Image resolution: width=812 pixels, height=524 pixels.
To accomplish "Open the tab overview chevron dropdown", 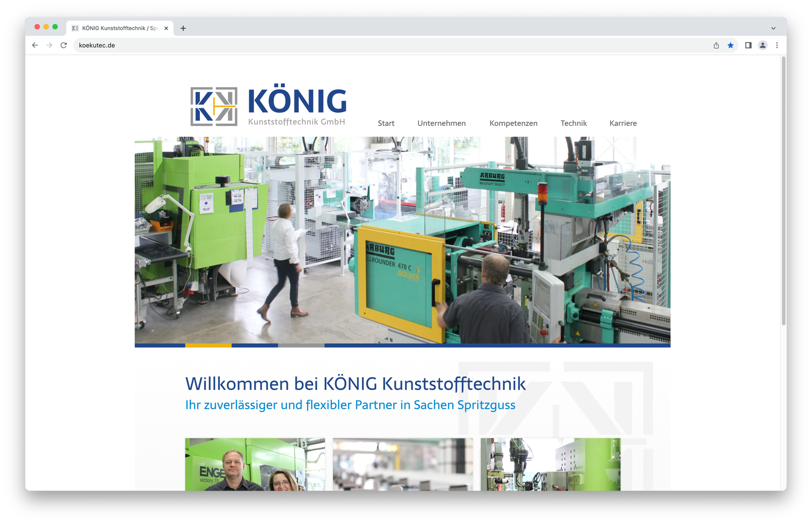I will (x=773, y=28).
